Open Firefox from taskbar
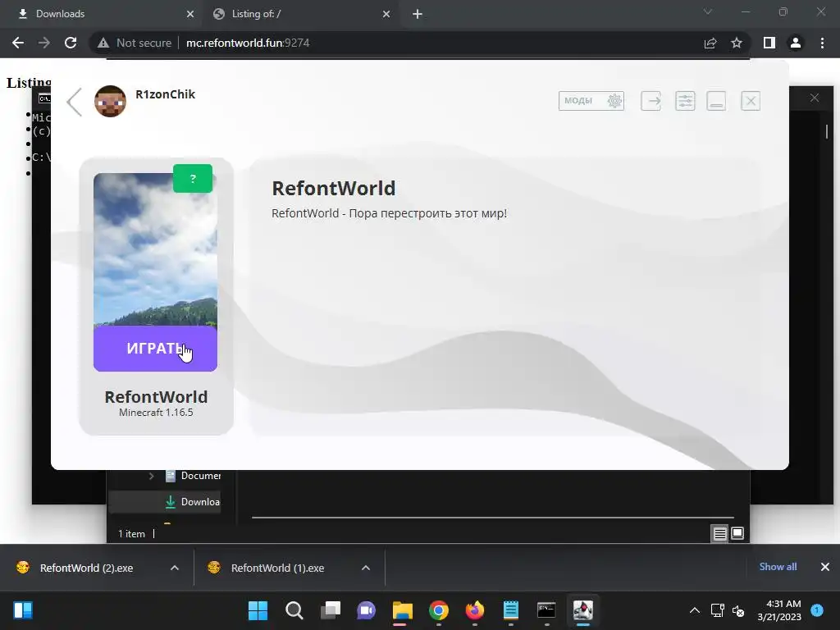Image resolution: width=840 pixels, height=630 pixels. pyautogui.click(x=475, y=610)
